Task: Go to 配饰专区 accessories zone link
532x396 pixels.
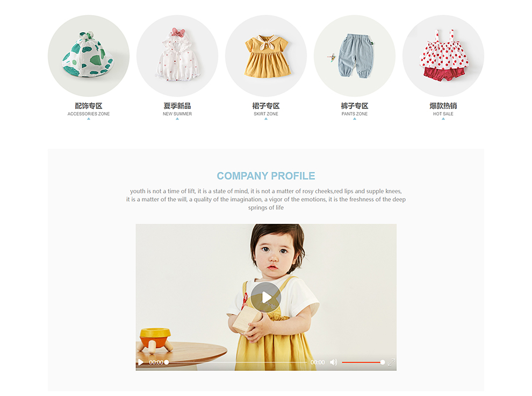Action: click(x=89, y=106)
